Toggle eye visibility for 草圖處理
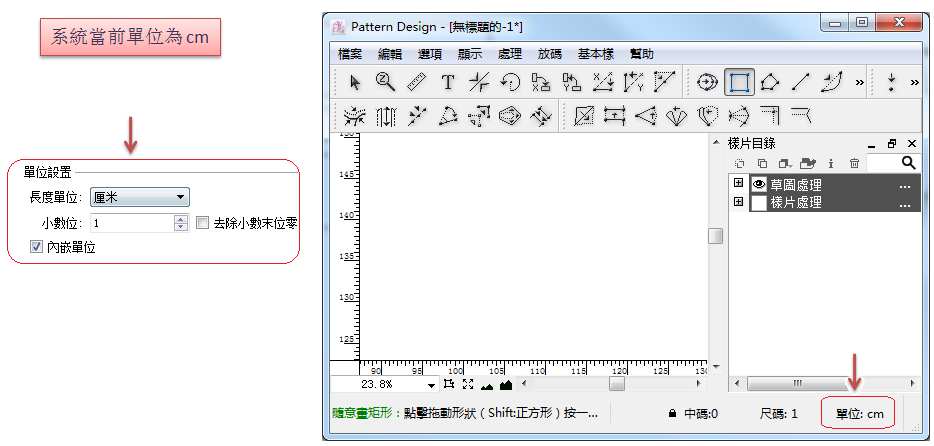This screenshot has height=446, width=934. point(759,185)
